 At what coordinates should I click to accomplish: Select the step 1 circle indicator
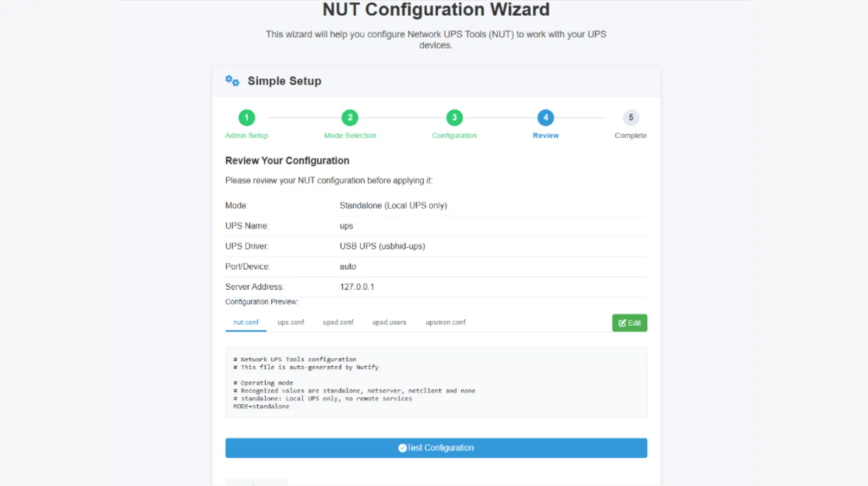pos(246,118)
